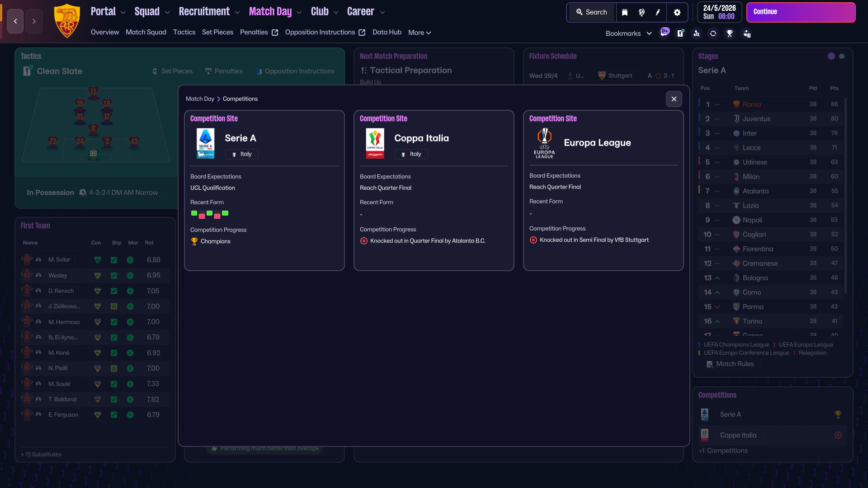Close the Competitions dialog
This screenshot has height=488, width=868.
674,99
